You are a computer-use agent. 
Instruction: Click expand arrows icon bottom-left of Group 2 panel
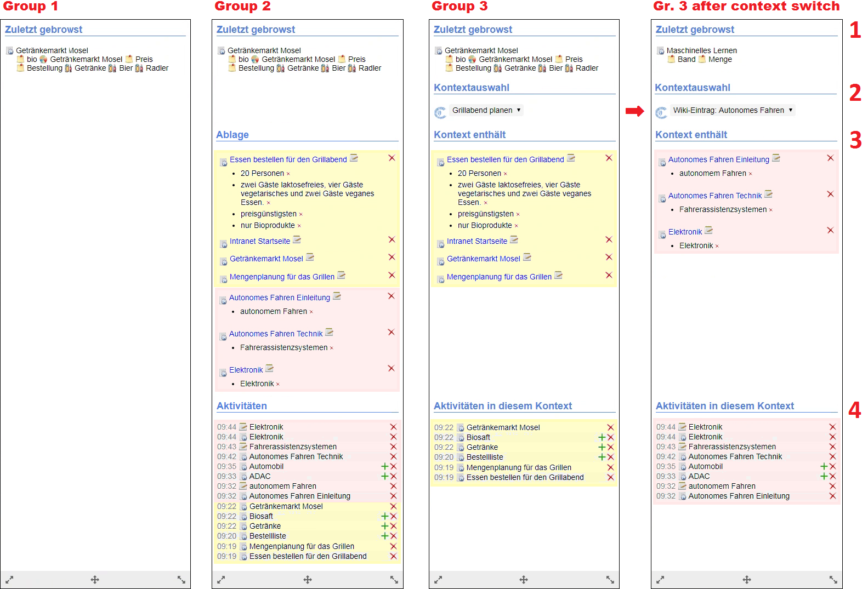point(221,579)
